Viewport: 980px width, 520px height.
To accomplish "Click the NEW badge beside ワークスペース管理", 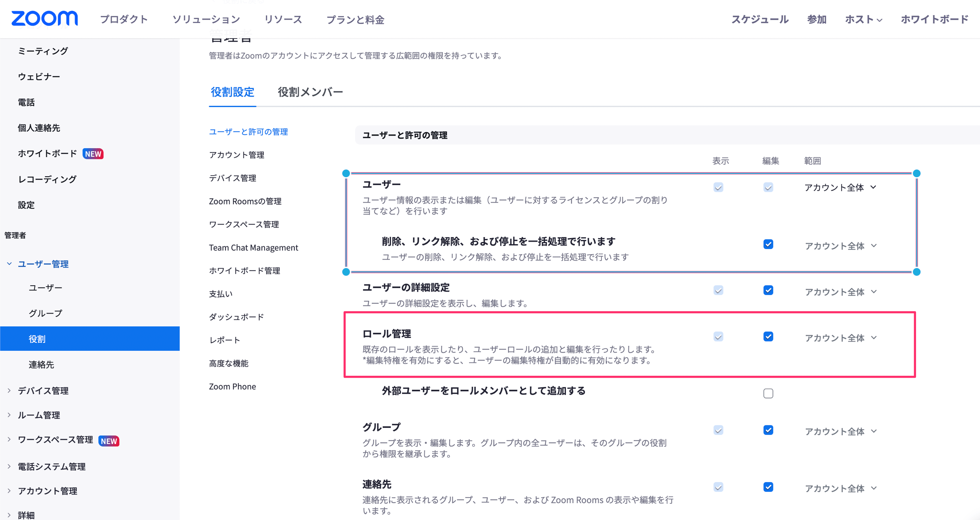I will [x=109, y=441].
